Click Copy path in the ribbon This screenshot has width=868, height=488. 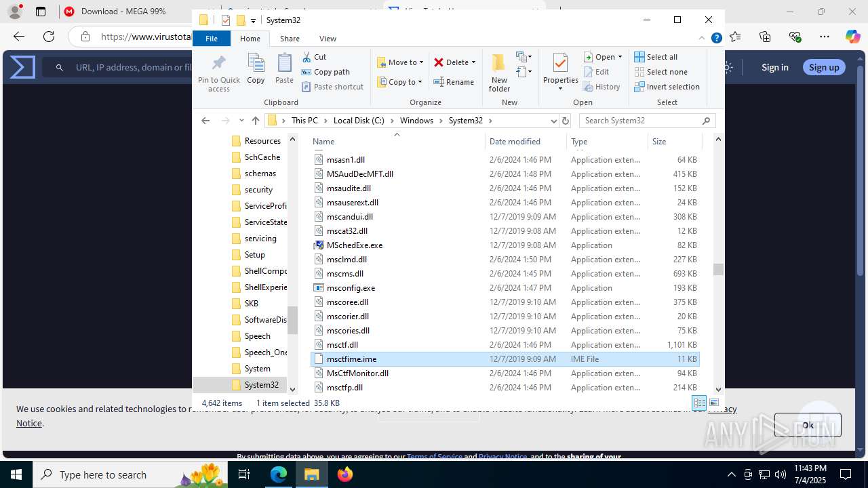tap(325, 72)
